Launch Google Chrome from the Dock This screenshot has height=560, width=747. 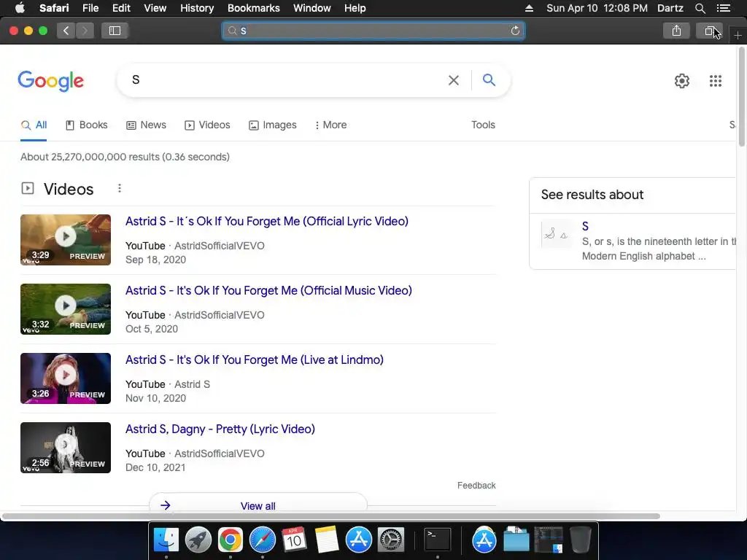230,540
